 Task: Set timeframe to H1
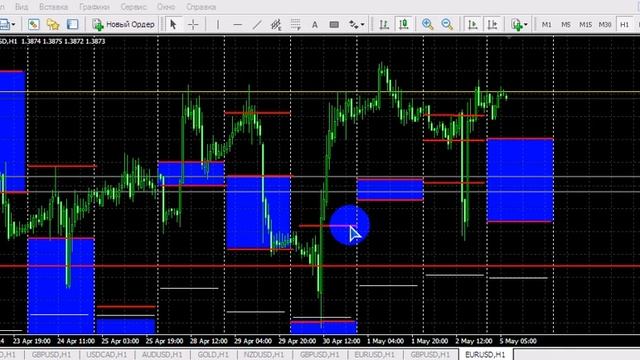[x=624, y=24]
